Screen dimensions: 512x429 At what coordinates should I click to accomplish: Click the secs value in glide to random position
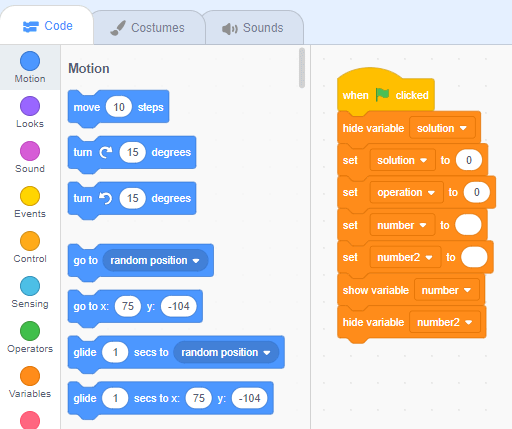coord(115,352)
